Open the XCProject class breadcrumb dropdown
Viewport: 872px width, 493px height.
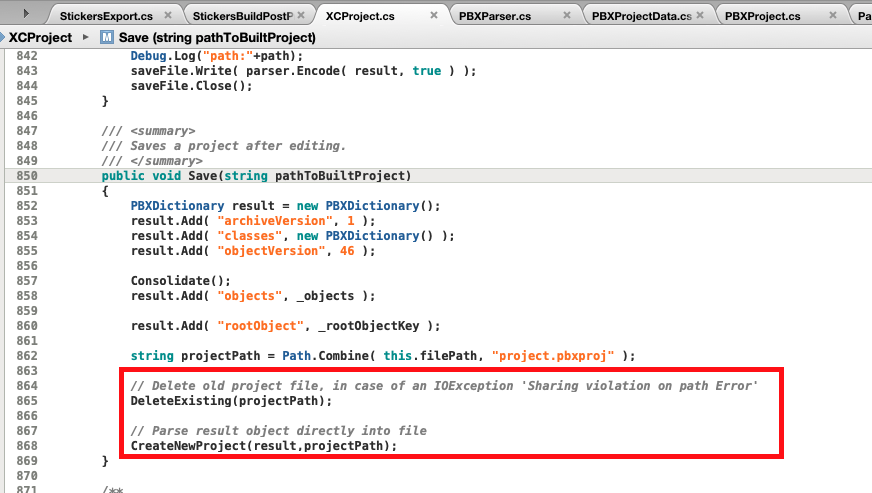[x=40, y=37]
